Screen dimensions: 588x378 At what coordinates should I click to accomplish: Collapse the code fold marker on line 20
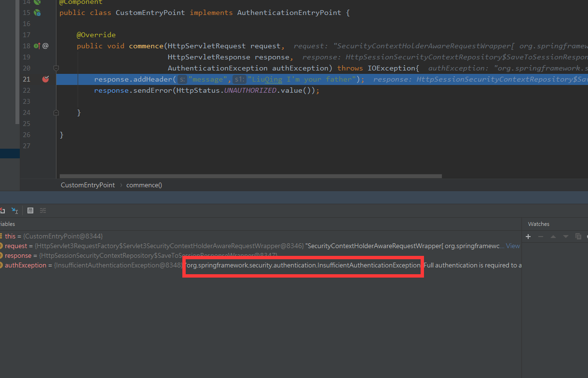click(56, 68)
